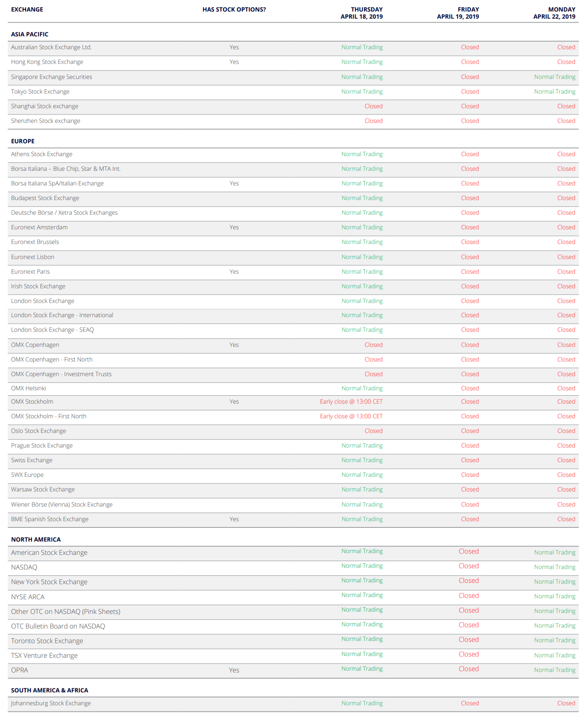Click Deutsche Börse / Xetra row name
The width and height of the screenshot is (588, 723).
64,212
